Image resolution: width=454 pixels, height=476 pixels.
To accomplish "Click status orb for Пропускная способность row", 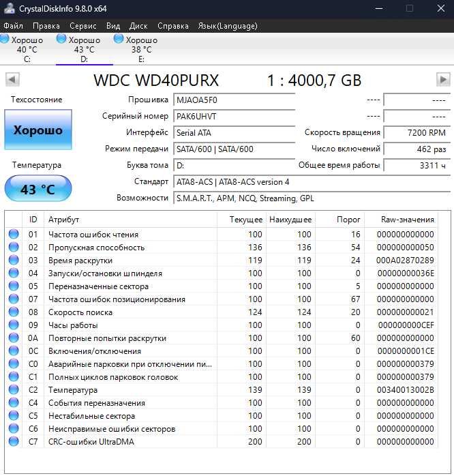I will pos(14,247).
